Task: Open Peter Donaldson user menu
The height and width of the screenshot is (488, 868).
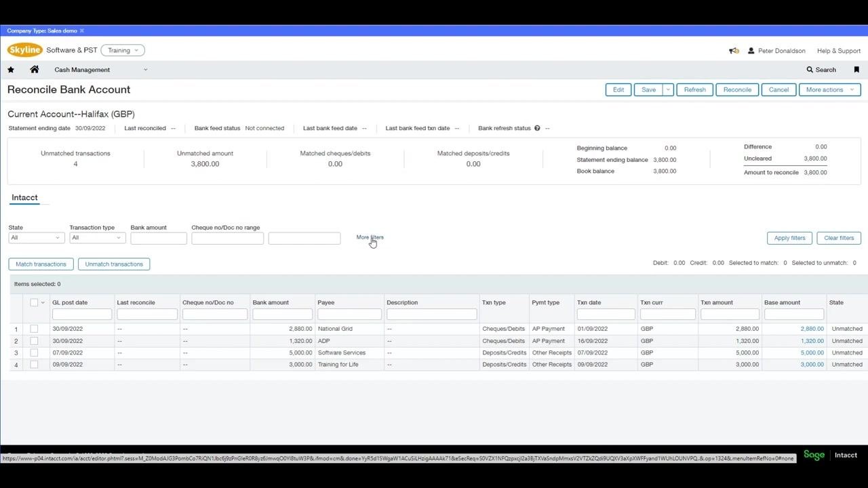Action: coord(776,51)
